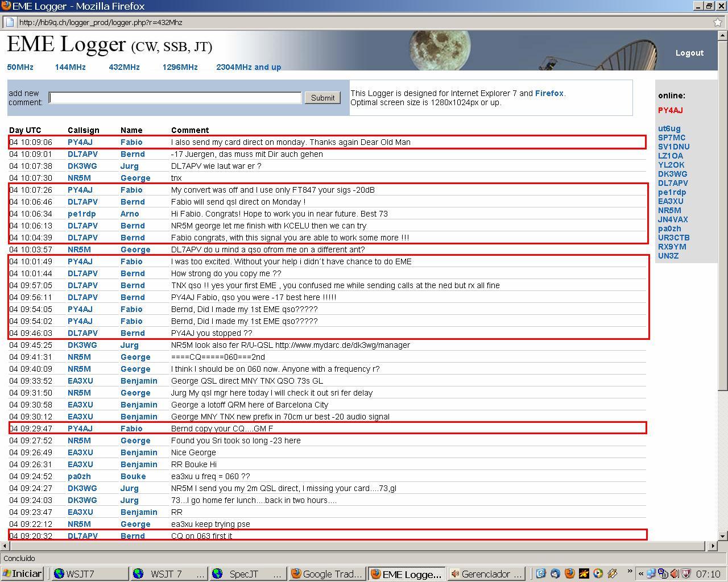728x582 pixels.
Task: Select online user SV1DNU
Action: click(674, 147)
